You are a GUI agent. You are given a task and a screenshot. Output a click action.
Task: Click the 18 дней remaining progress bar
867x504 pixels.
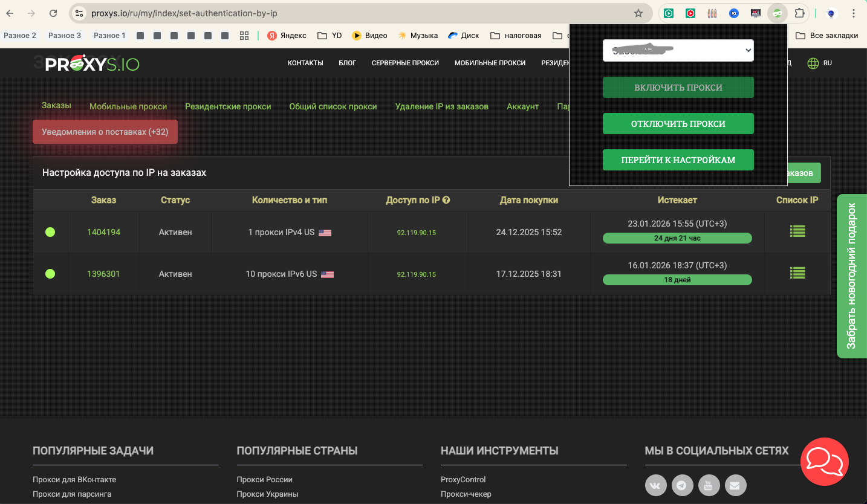pyautogui.click(x=677, y=280)
